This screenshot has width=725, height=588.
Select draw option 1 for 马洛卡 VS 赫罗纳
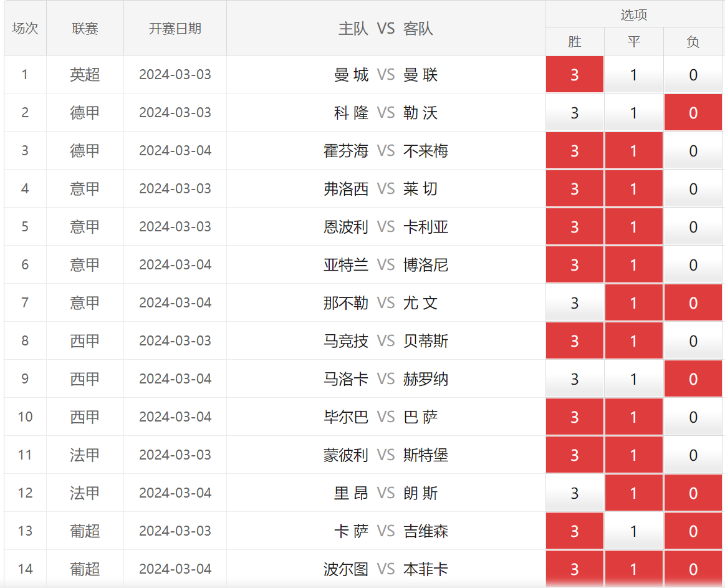(633, 379)
